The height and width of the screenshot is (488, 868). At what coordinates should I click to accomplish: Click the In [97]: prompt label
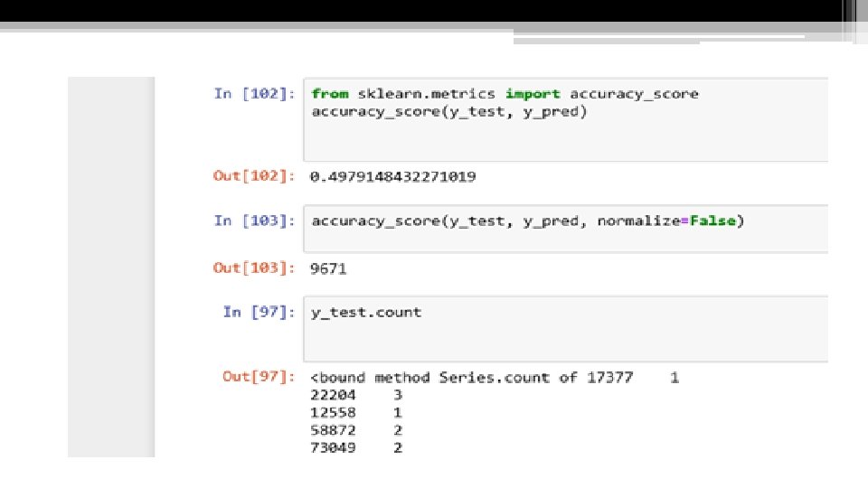pos(259,312)
